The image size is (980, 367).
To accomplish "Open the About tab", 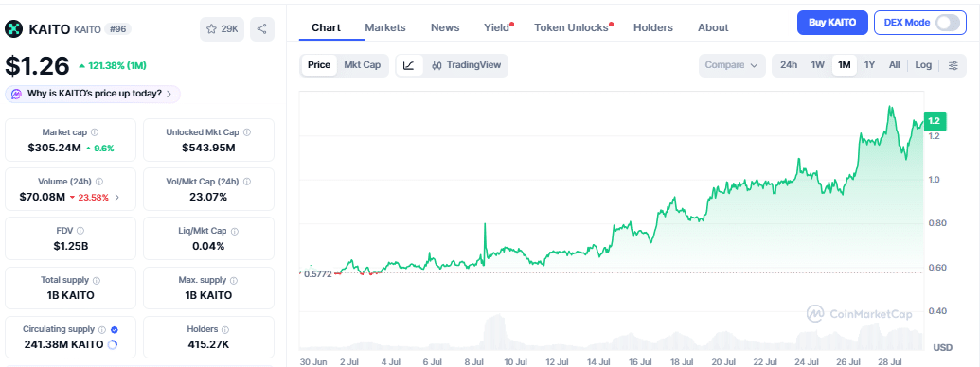I will 713,27.
